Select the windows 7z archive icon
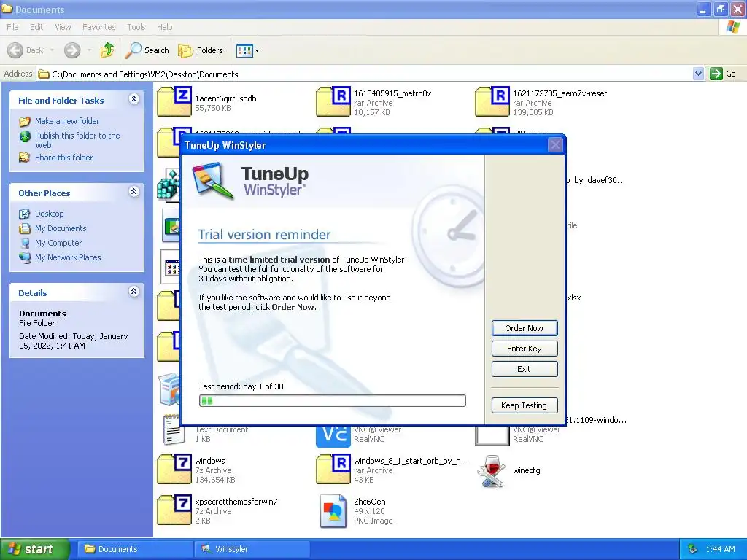This screenshot has height=560, width=747. 174,469
